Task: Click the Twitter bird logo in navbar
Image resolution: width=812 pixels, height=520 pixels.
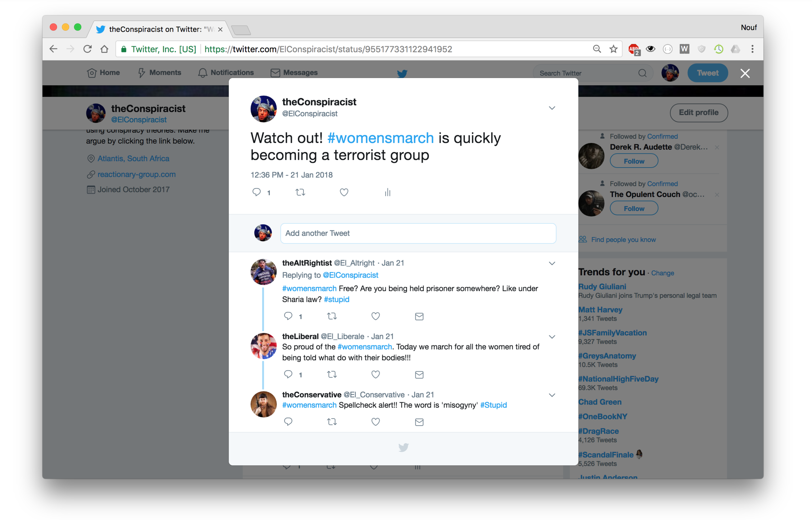Action: pyautogui.click(x=402, y=73)
